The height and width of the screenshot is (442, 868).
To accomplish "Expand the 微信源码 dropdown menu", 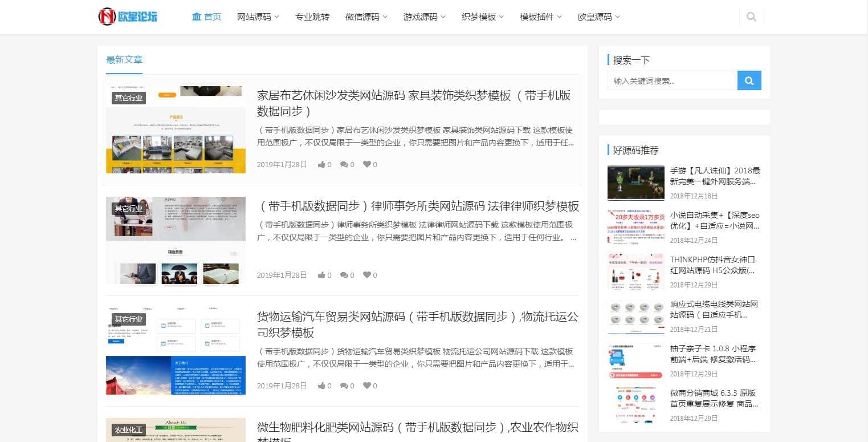I will 366,17.
